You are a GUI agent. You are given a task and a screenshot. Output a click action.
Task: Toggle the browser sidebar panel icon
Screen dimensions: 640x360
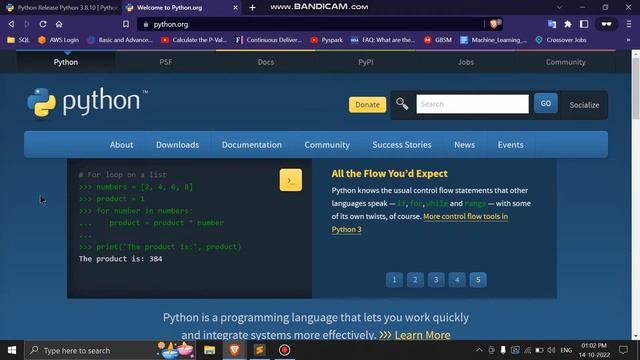coord(584,24)
